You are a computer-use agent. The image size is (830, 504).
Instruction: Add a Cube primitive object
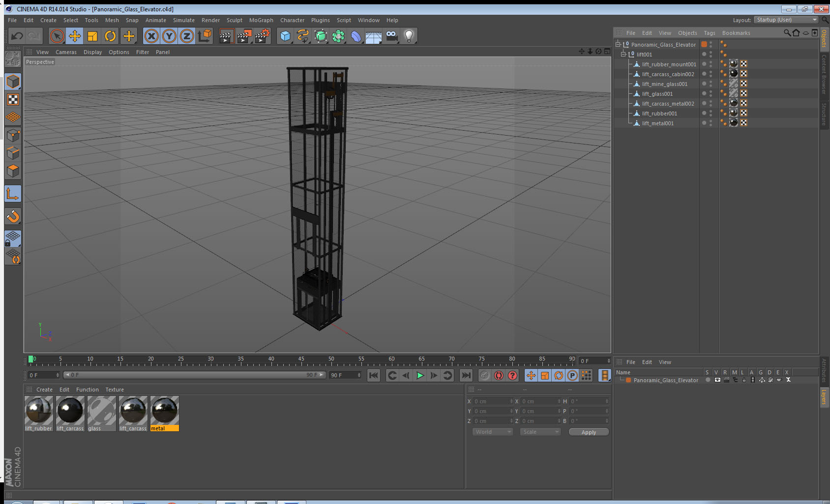click(285, 36)
